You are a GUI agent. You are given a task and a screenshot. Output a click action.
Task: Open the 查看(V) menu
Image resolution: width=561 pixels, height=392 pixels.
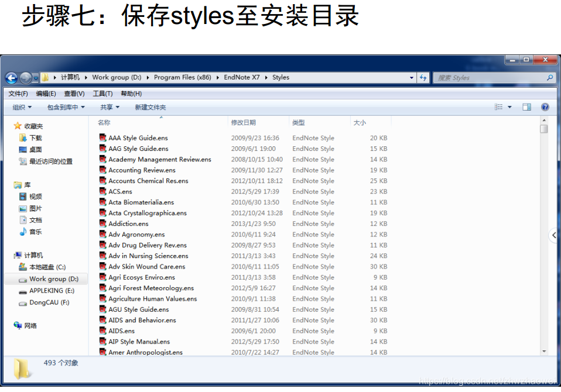[x=74, y=94]
